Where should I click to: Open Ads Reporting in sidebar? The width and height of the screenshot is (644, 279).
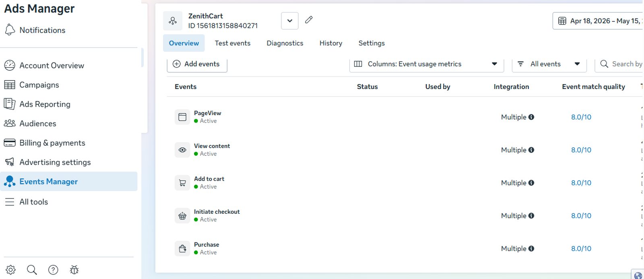pyautogui.click(x=69, y=104)
